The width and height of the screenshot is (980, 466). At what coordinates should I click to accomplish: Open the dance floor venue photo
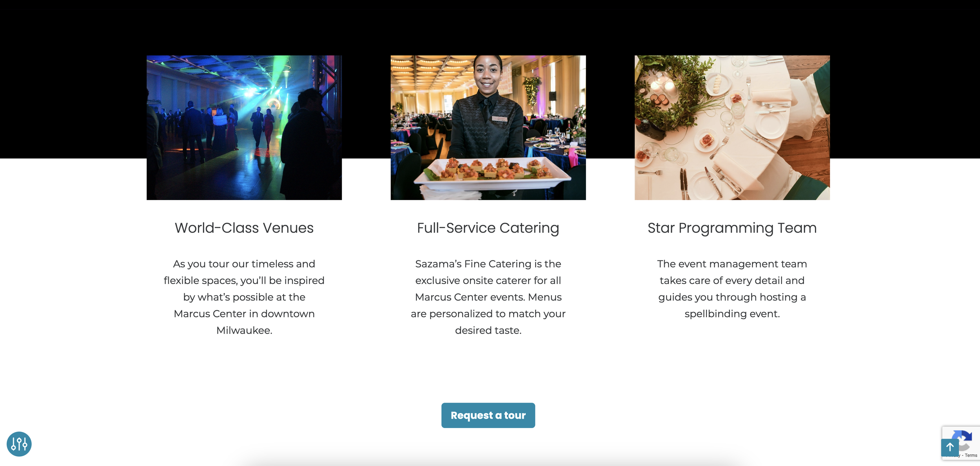244,128
